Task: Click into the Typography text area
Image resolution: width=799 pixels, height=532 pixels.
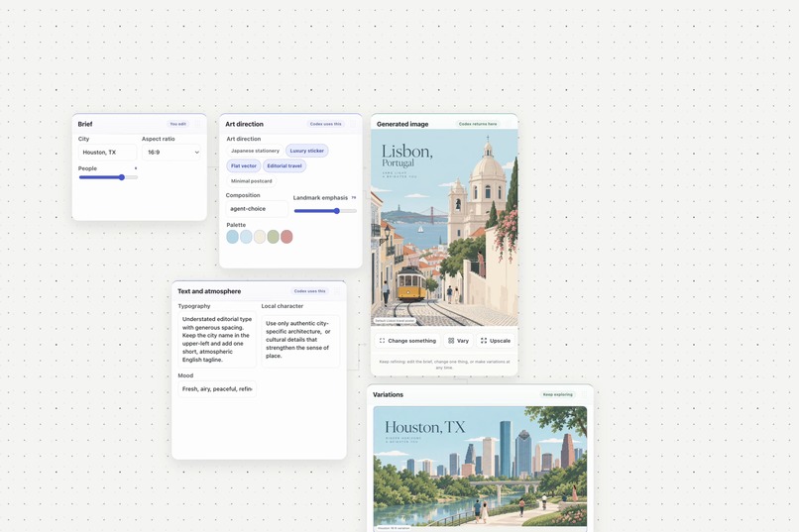Action: (217, 340)
